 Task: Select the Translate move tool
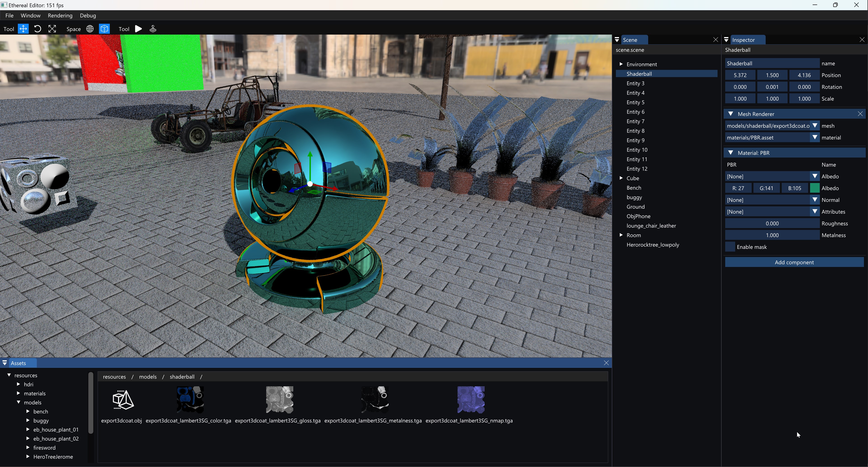click(23, 29)
